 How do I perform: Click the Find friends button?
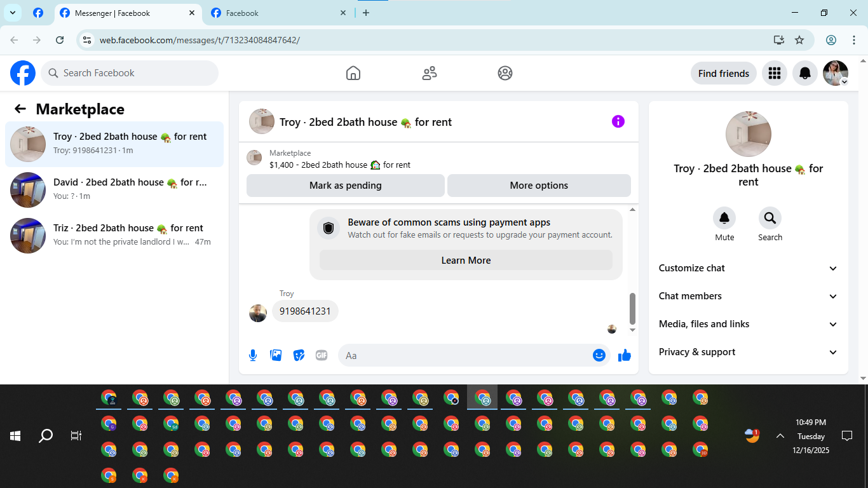pyautogui.click(x=724, y=73)
